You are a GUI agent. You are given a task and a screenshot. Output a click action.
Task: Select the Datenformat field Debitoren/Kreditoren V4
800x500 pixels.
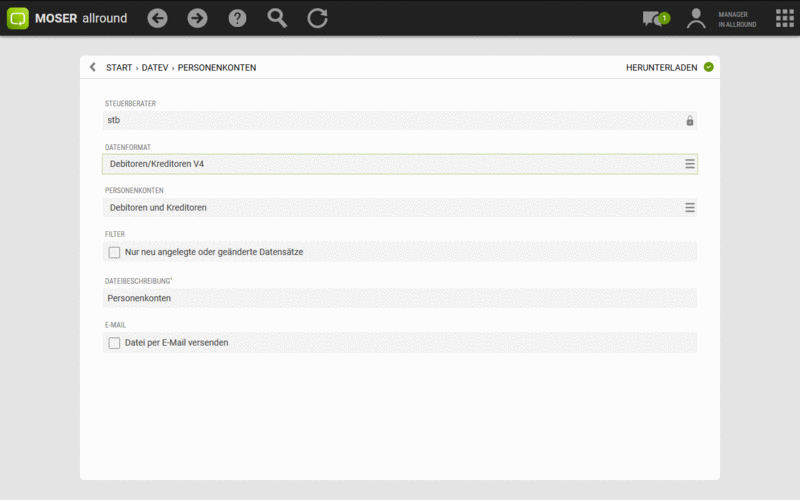pyautogui.click(x=400, y=164)
